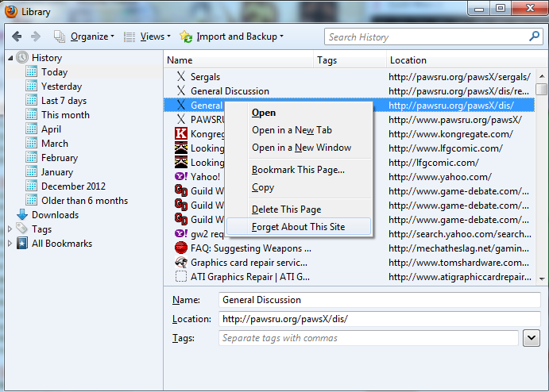Select Today in history tree

(54, 72)
